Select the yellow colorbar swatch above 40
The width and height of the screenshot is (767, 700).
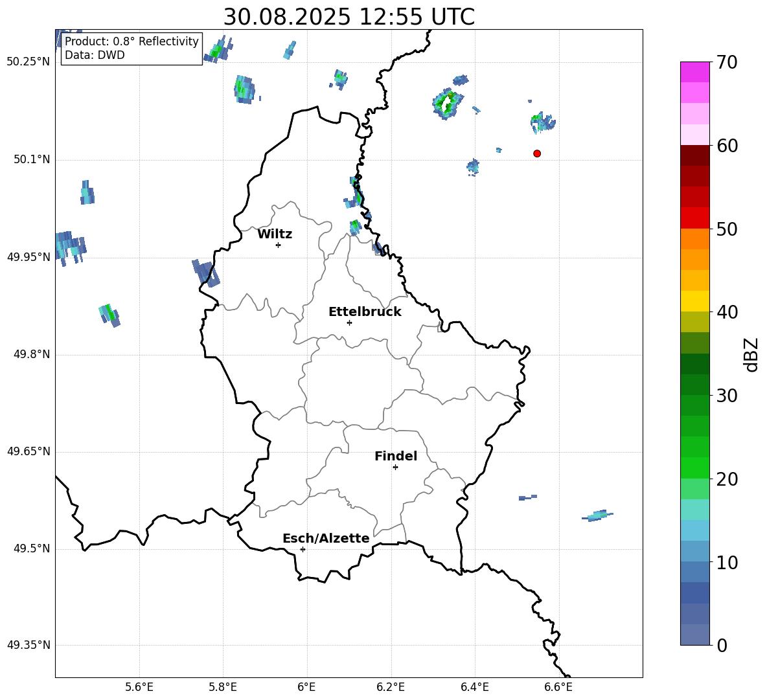tap(694, 301)
